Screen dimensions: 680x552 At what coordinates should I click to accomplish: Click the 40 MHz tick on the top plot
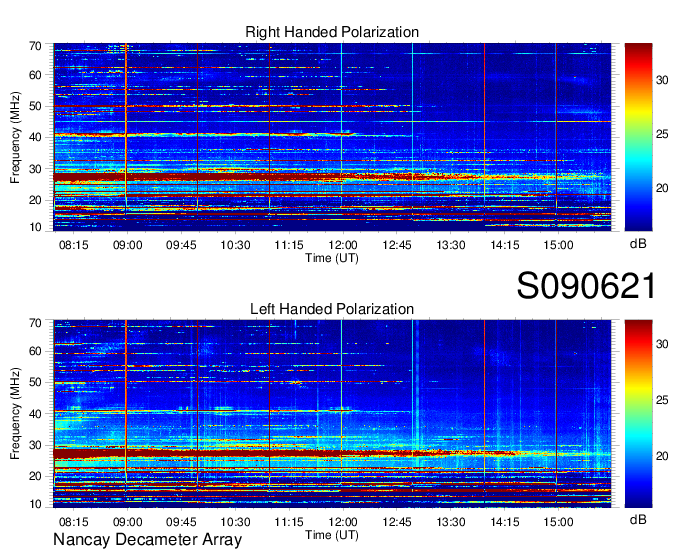pos(35,137)
